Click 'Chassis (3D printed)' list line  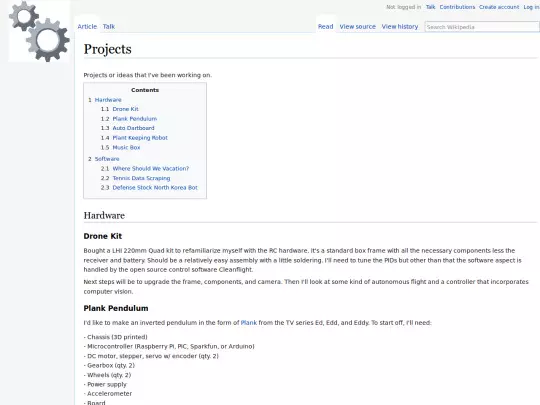point(115,337)
